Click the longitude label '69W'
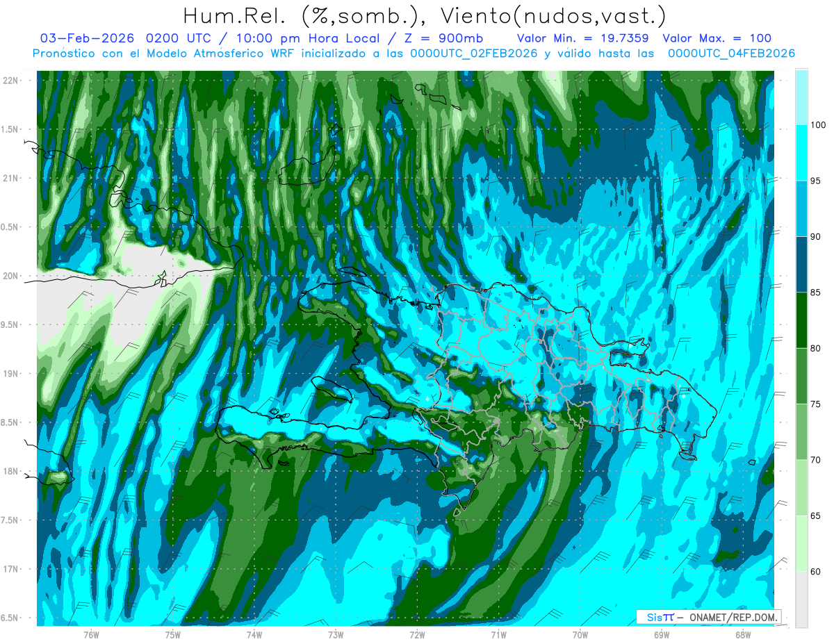This screenshot has width=834, height=644. click(x=661, y=635)
